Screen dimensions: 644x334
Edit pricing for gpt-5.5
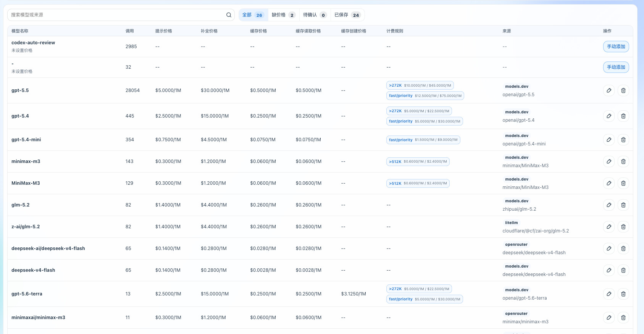coord(609,90)
